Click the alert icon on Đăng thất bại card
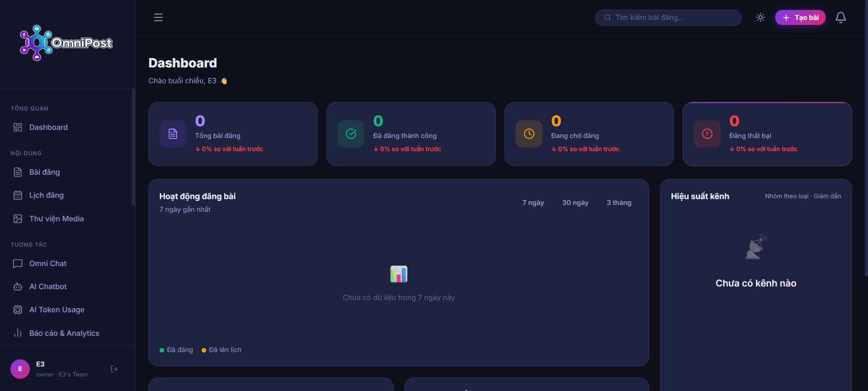The image size is (868, 391). pyautogui.click(x=707, y=134)
